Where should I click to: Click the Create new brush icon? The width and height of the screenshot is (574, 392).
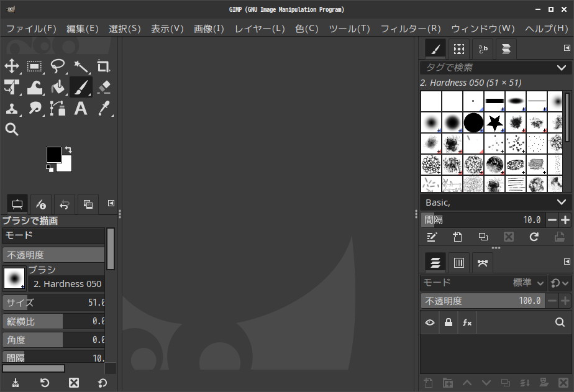(x=457, y=237)
